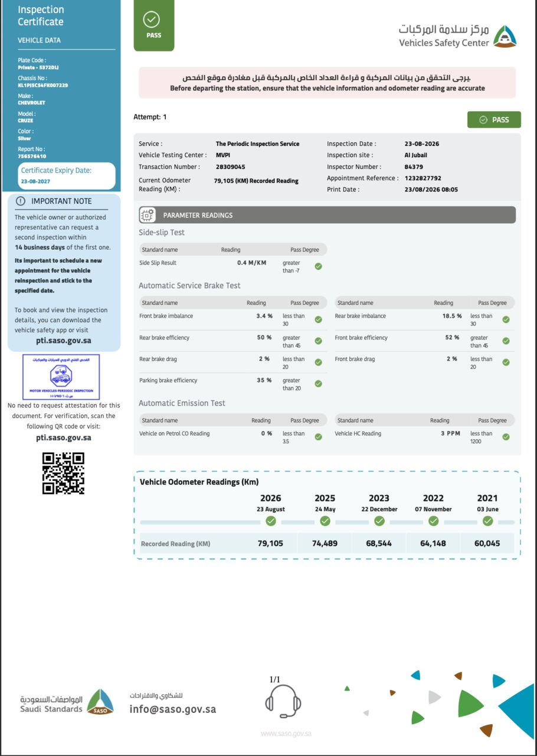Click the PARAMETER READINGS header bar

tap(327, 215)
